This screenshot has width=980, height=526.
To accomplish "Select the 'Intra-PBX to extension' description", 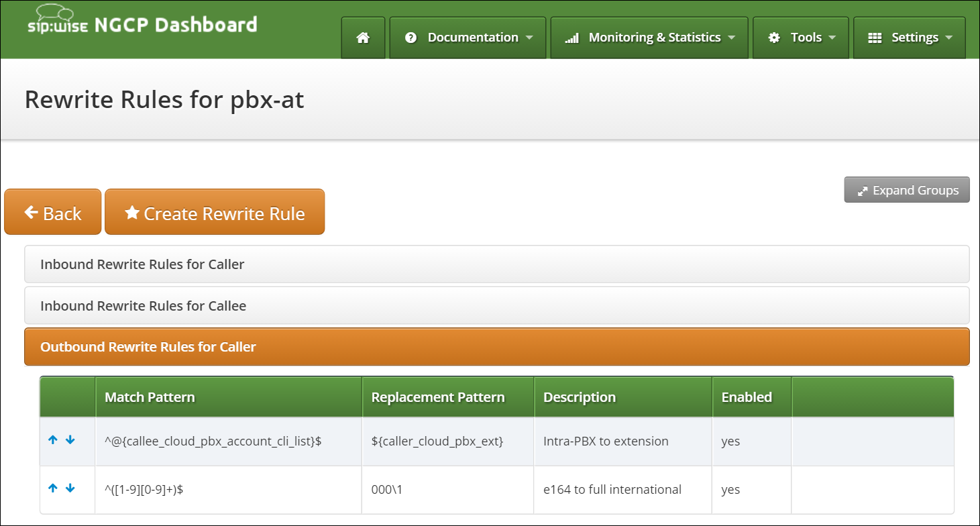I will (606, 441).
